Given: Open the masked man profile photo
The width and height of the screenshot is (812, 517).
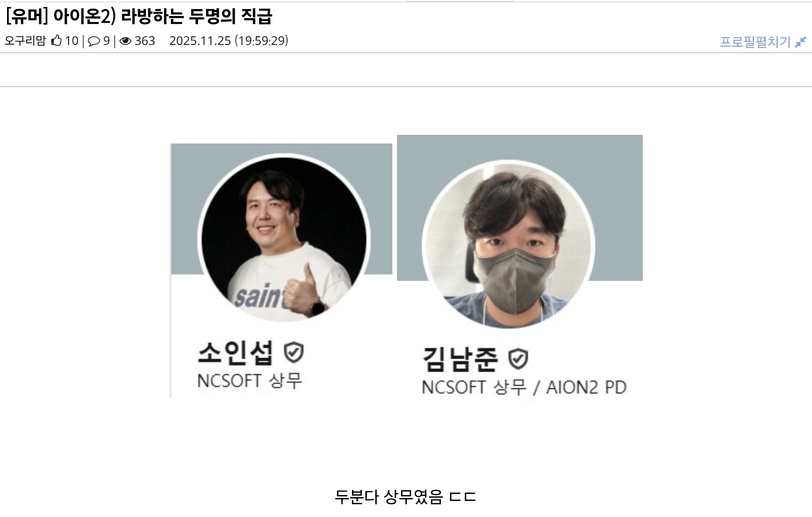Looking at the screenshot, I should 508,244.
